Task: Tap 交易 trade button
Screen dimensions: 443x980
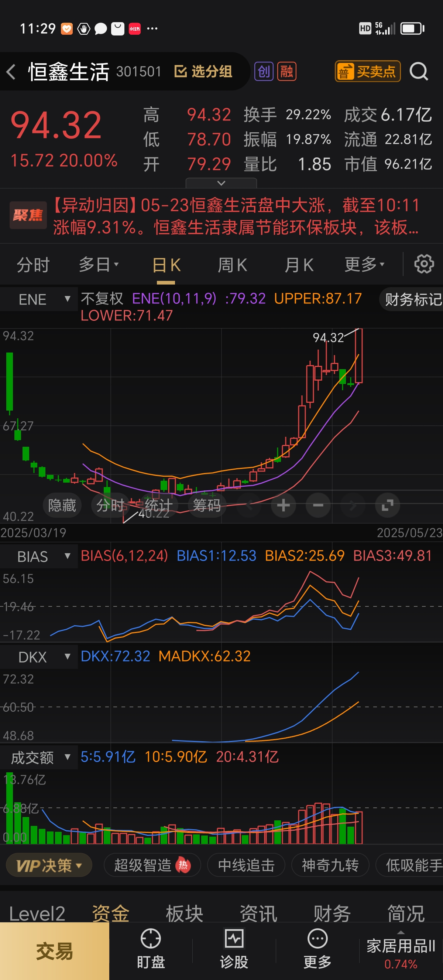Action: tap(54, 951)
